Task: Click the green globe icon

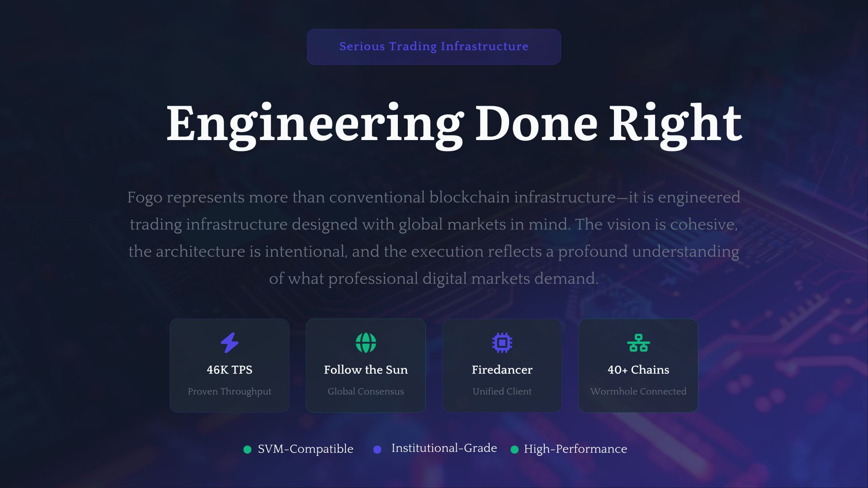Action: pos(366,343)
